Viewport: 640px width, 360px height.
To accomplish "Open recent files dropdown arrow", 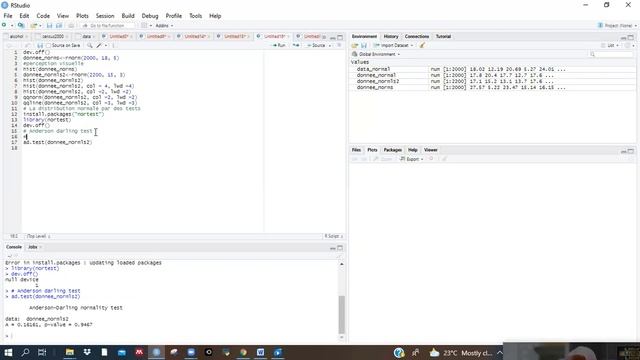I will pyautogui.click(x=40, y=26).
